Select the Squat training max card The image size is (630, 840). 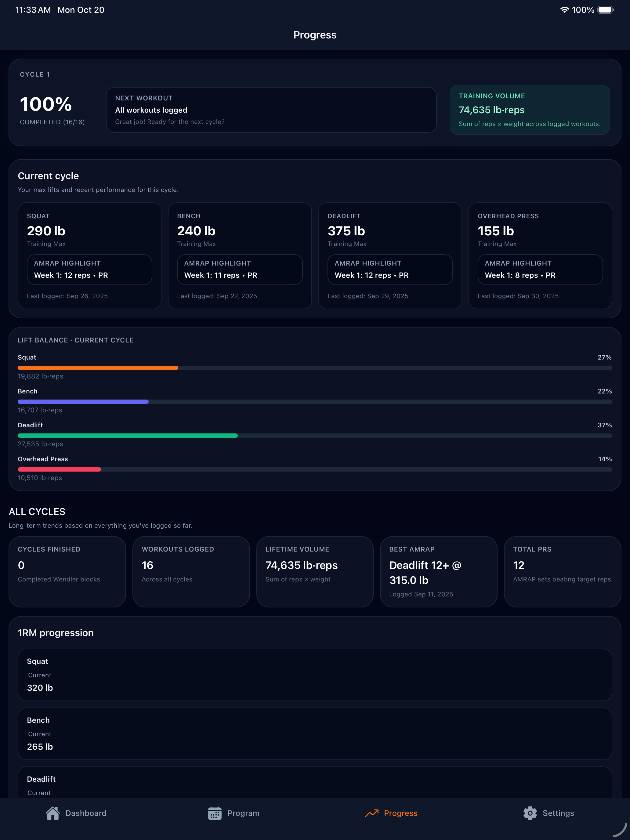pos(90,255)
